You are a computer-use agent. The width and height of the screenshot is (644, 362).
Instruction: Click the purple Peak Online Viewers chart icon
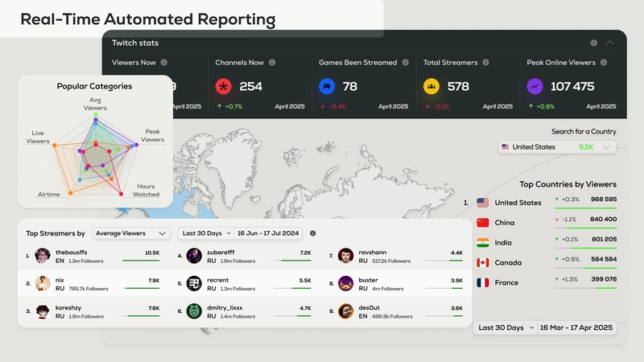pos(535,86)
